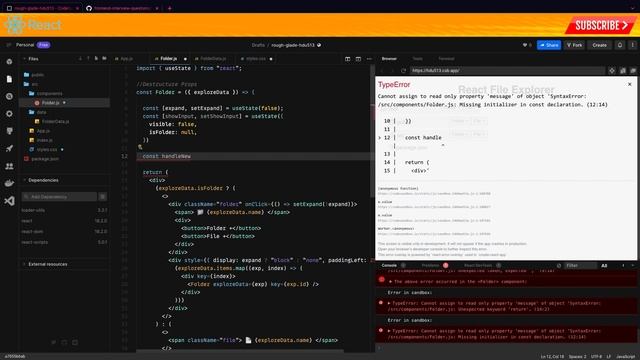Screen dimensions: 640x360
Task: Click the VS Code icon in sidebar
Action: (x=9, y=201)
